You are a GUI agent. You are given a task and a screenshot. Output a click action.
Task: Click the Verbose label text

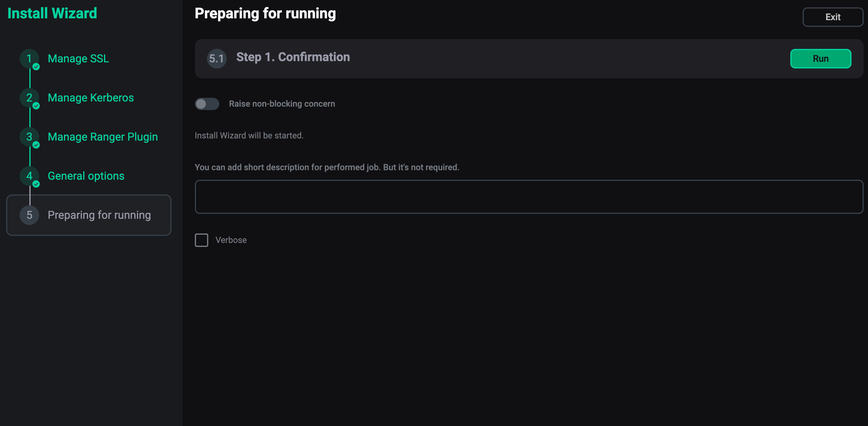click(231, 240)
